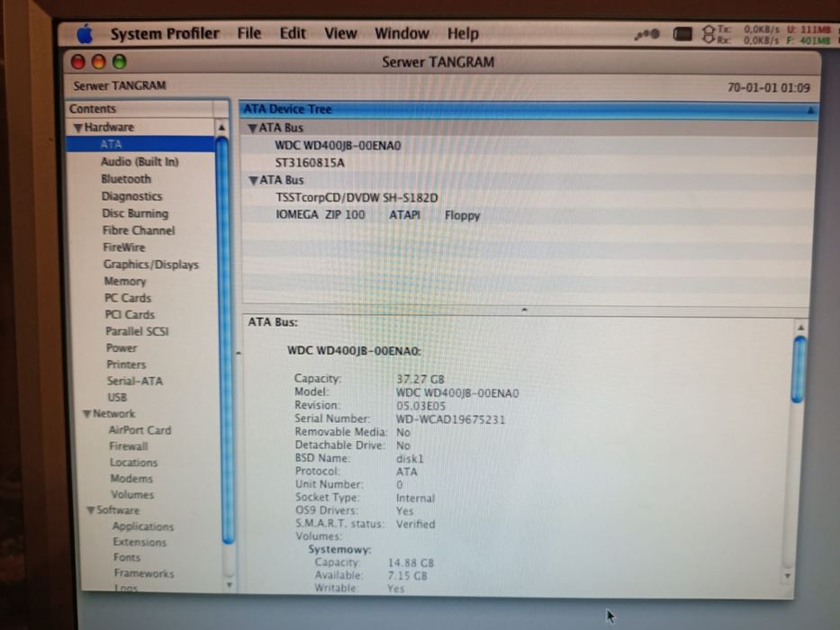Click sidebar scrollbar up arrow
The width and height of the screenshot is (840, 630).
coord(221,128)
